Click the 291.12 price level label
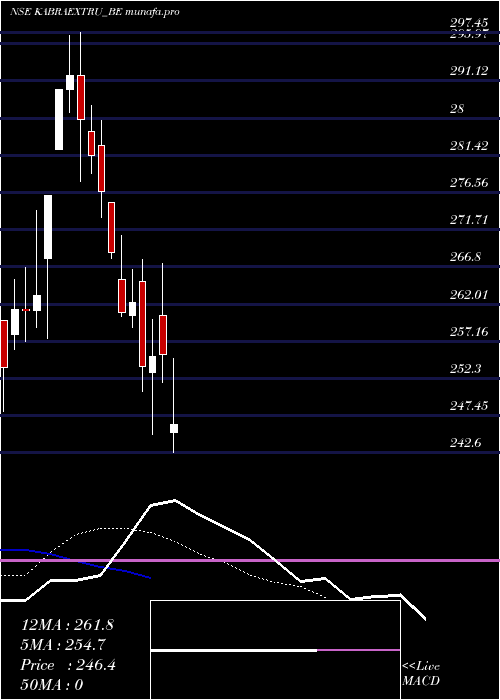 tap(469, 71)
